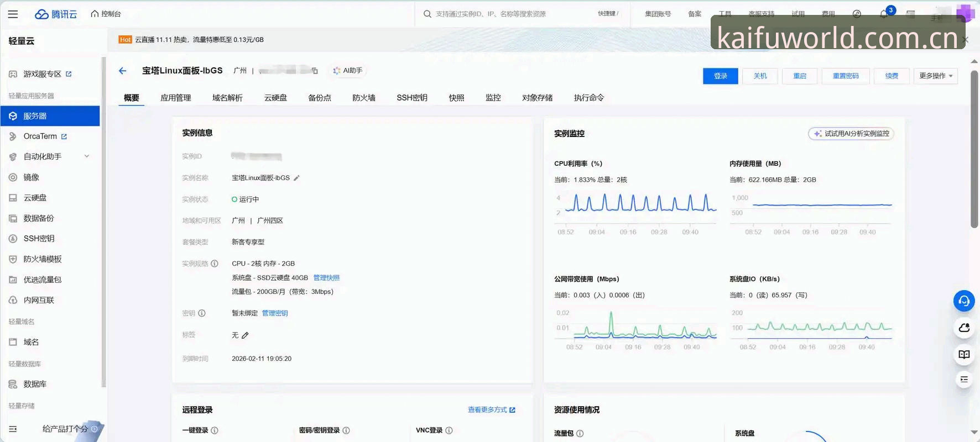Click the 重启 restart button
The width and height of the screenshot is (980, 442).
[800, 76]
